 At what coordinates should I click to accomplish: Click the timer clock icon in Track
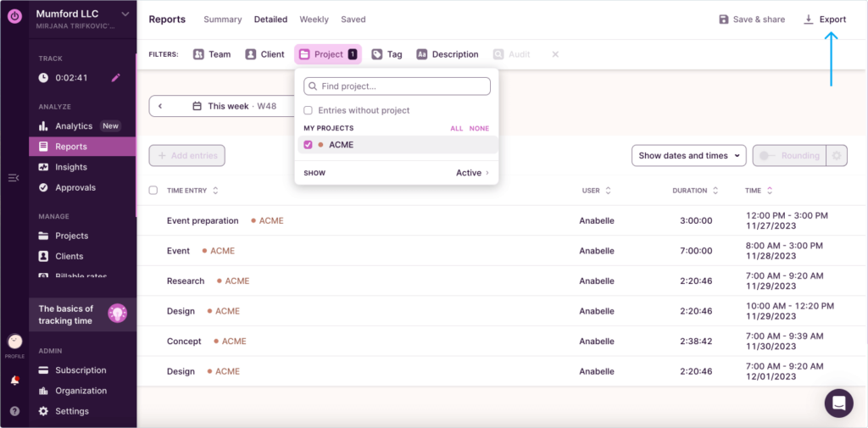point(43,78)
